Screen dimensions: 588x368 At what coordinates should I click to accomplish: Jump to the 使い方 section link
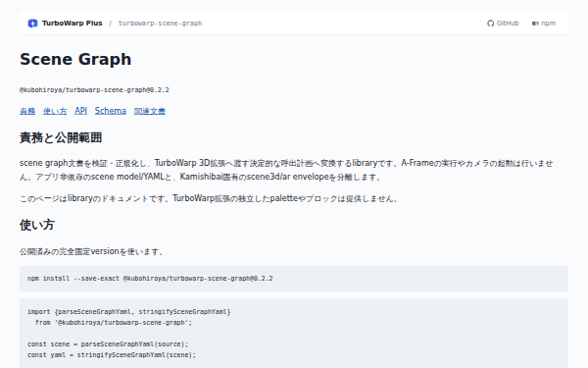coord(55,111)
